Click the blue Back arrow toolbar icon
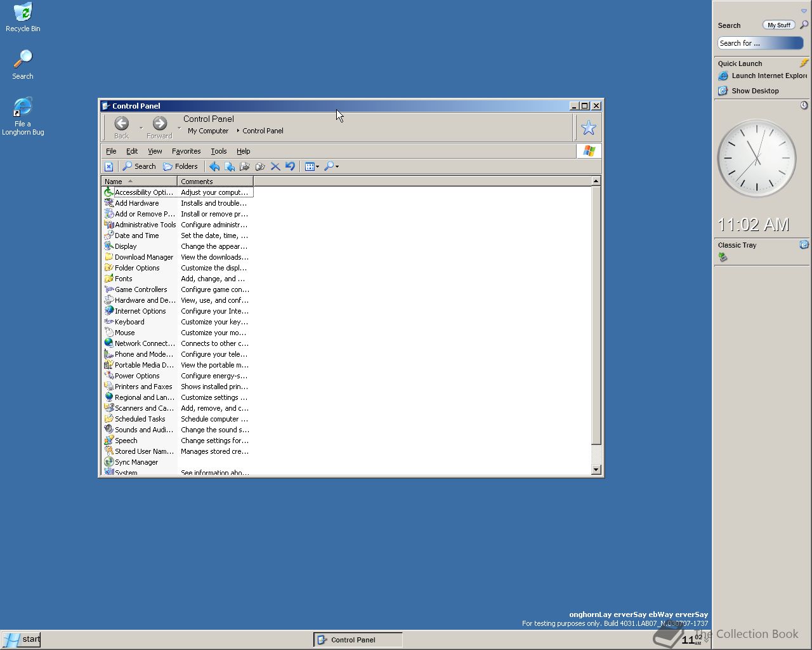 [214, 166]
